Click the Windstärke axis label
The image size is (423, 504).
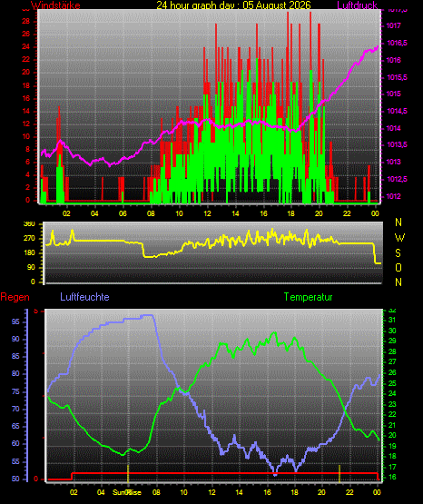pyautogui.click(x=55, y=5)
